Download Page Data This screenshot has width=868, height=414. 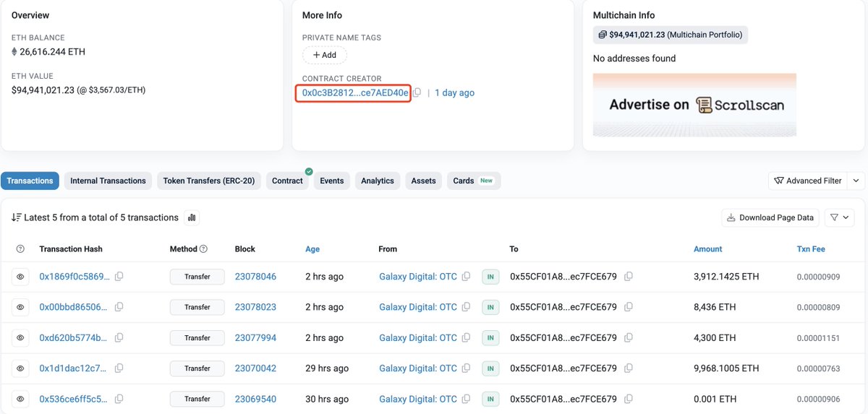(770, 217)
